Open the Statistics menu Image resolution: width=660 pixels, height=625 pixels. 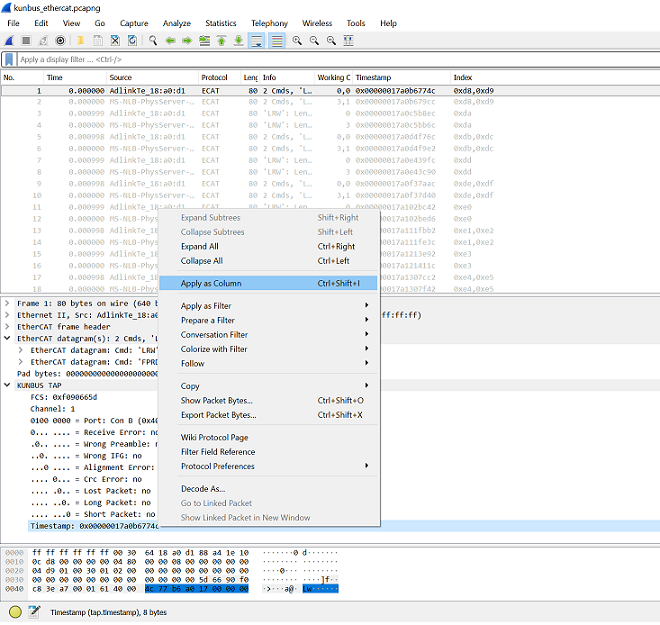221,24
